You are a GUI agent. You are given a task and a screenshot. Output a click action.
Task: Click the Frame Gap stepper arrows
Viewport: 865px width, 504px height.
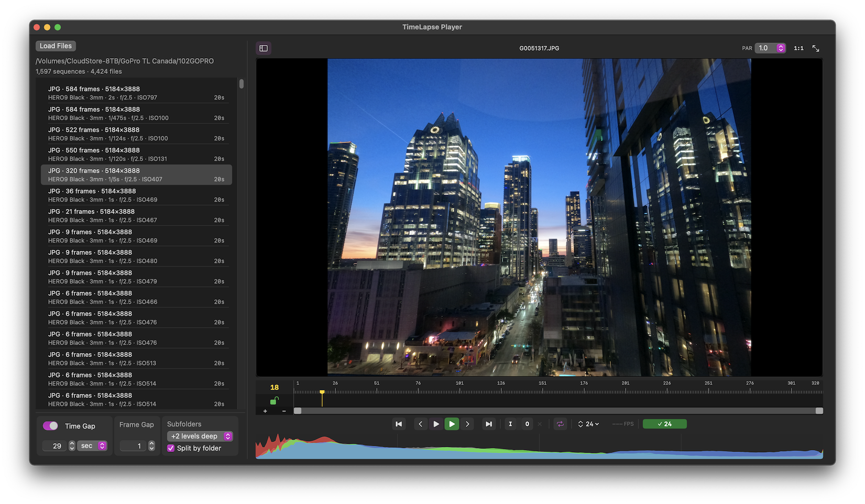(151, 446)
